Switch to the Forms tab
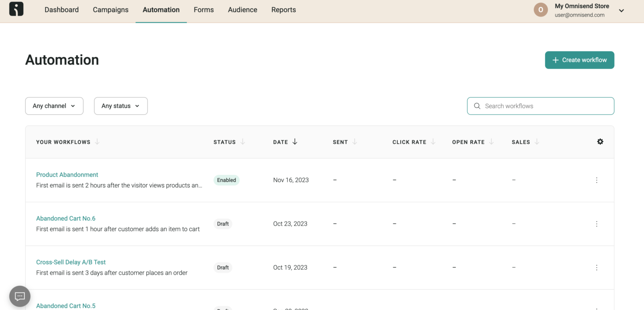The width and height of the screenshot is (644, 310). (x=203, y=10)
